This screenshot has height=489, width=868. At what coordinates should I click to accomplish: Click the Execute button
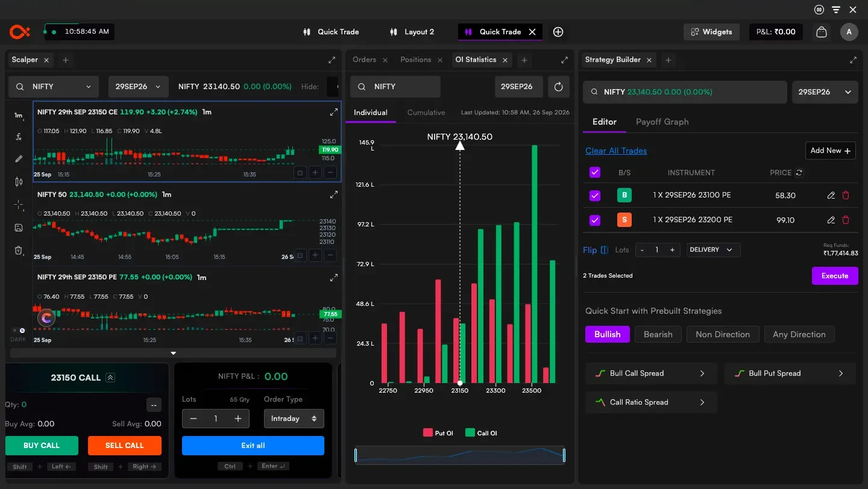click(x=835, y=276)
